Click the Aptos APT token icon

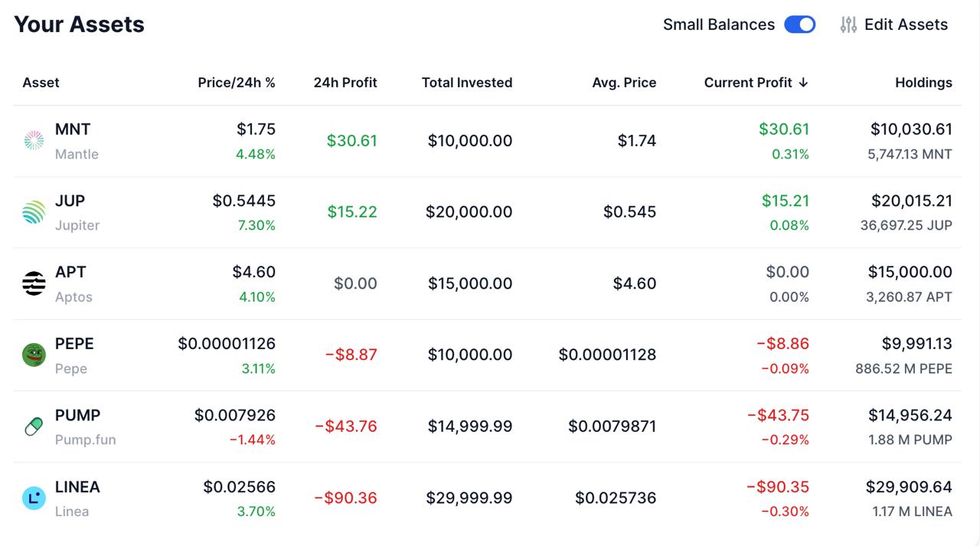pos(34,283)
